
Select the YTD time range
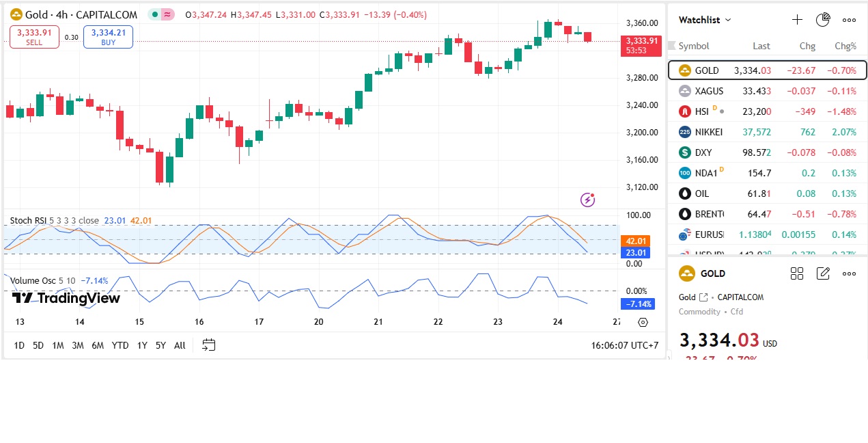tap(120, 345)
